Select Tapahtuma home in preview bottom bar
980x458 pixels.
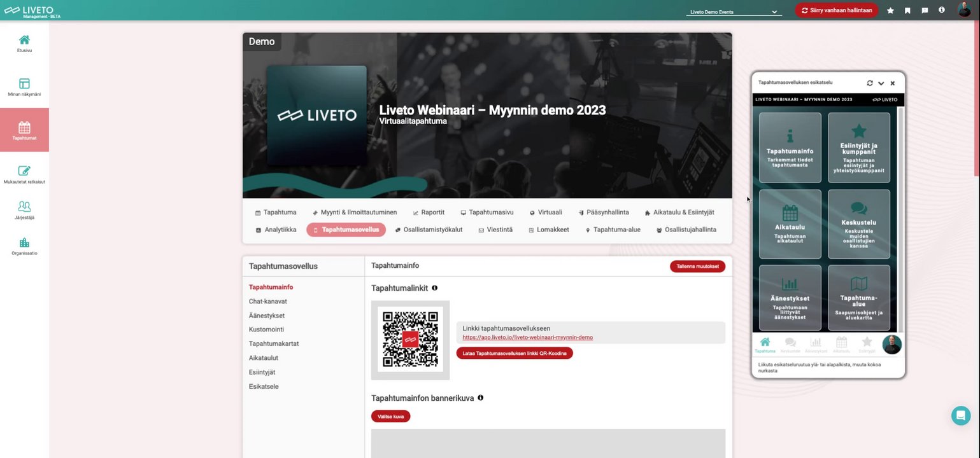(x=765, y=345)
